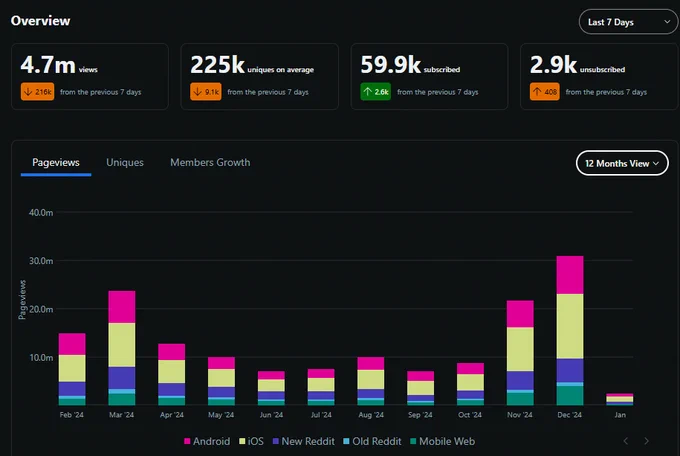
Task: Click the green 2.6k subscribed change badge
Action: (x=376, y=92)
